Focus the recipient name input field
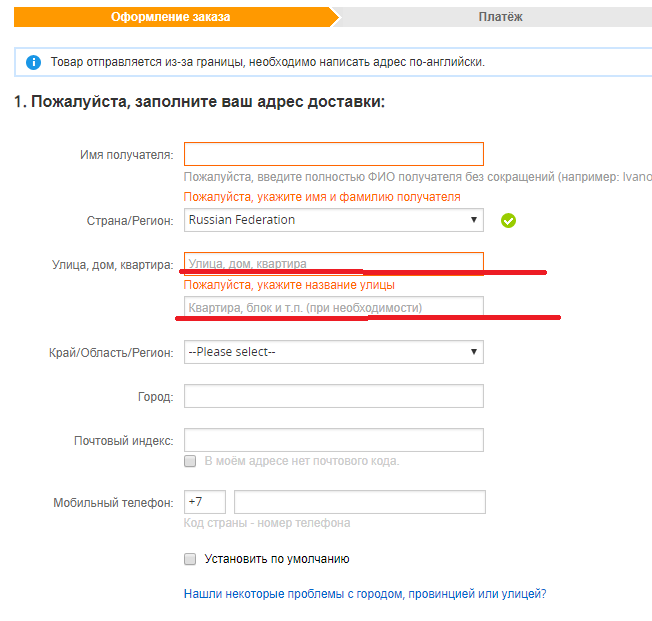652x621 pixels. 333,154
